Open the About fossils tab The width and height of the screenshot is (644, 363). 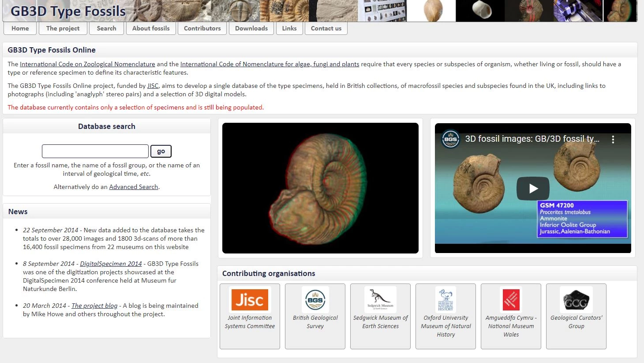(151, 28)
